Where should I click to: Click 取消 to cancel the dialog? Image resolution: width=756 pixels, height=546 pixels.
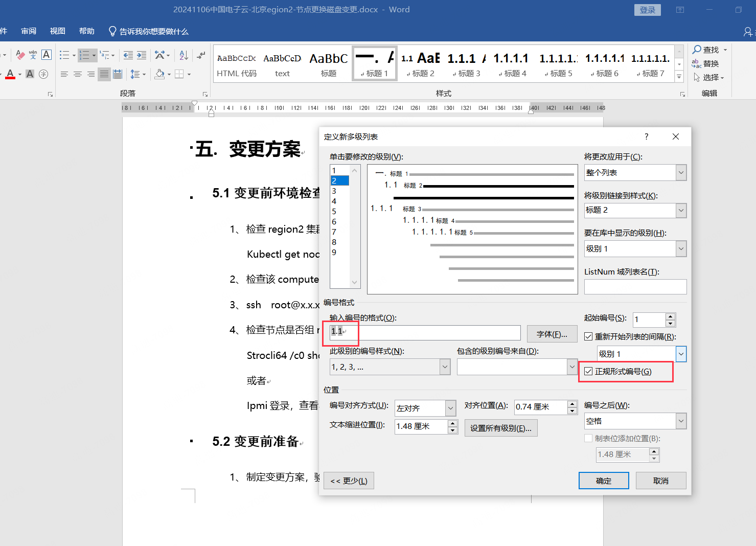coord(661,481)
